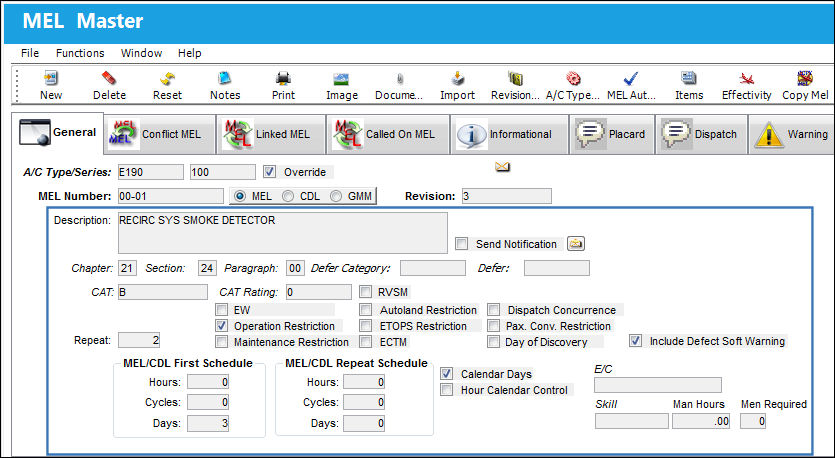Click the Description text area
The image size is (835, 458).
click(283, 233)
